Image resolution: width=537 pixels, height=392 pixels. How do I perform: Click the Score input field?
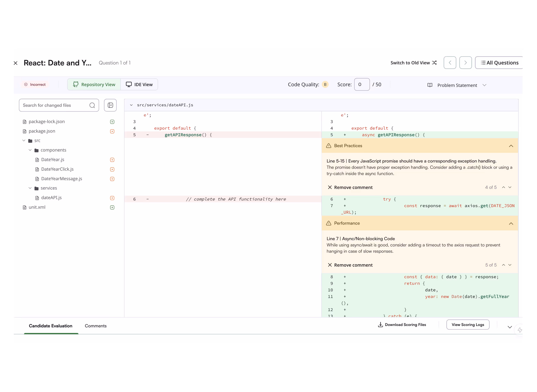pos(362,84)
